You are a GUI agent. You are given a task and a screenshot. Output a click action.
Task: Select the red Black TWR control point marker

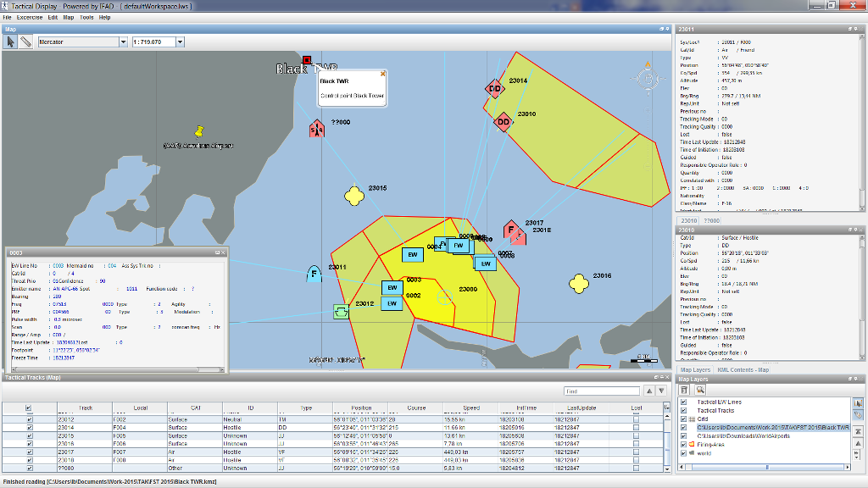[306, 59]
